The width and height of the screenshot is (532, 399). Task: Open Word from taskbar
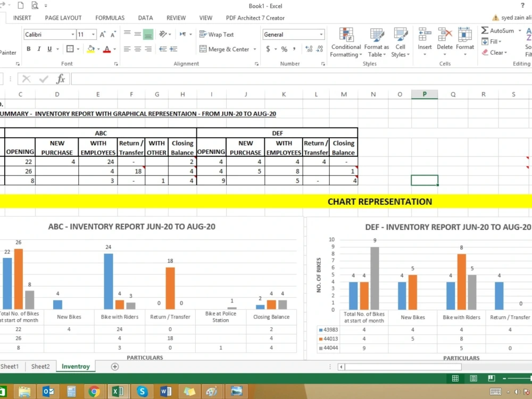pyautogui.click(x=165, y=392)
